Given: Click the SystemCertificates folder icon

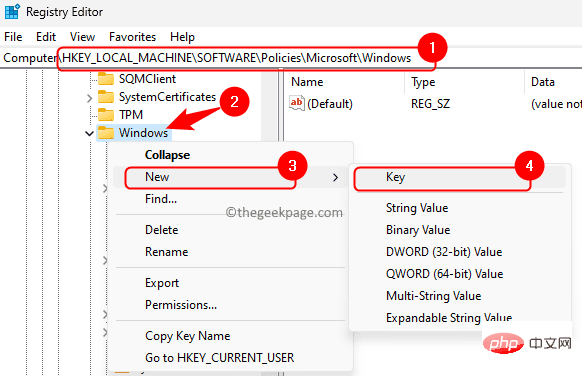Looking at the screenshot, I should (x=106, y=97).
